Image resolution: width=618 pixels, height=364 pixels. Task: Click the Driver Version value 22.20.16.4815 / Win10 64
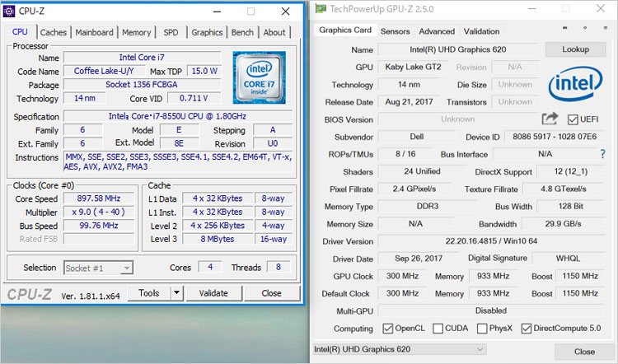[x=491, y=241]
